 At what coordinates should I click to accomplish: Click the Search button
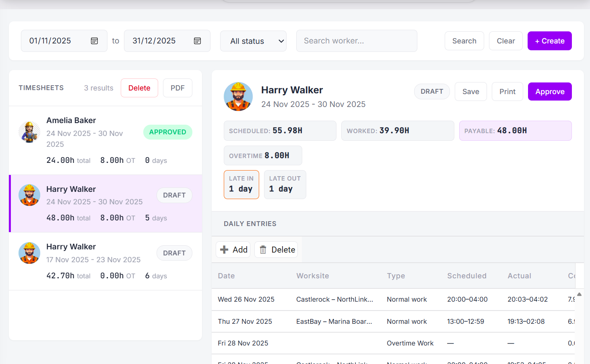[x=464, y=41]
